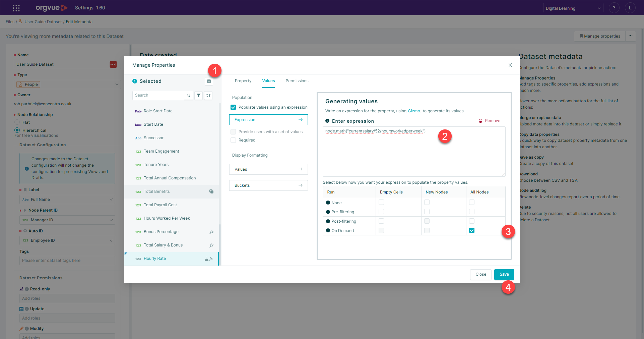Screen dimensions: 644x339
Task: Toggle On Demand All Nodes checkbox
Action: point(472,230)
